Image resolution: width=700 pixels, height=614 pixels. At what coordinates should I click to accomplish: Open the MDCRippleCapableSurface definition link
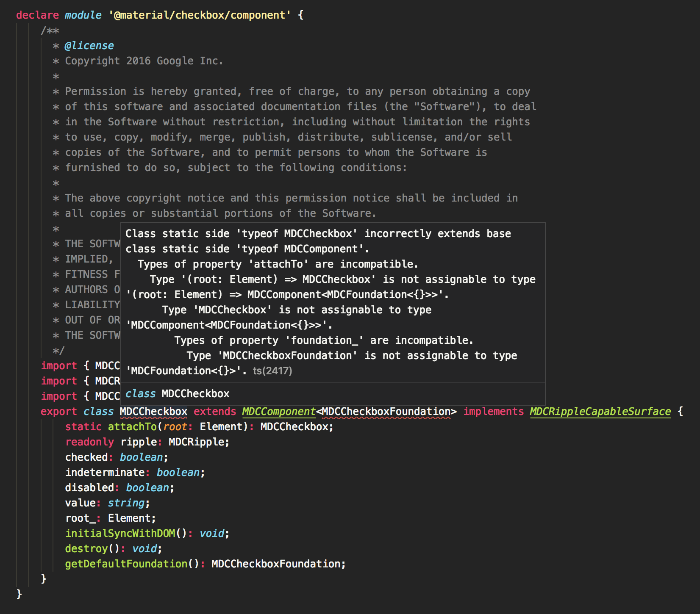600,411
